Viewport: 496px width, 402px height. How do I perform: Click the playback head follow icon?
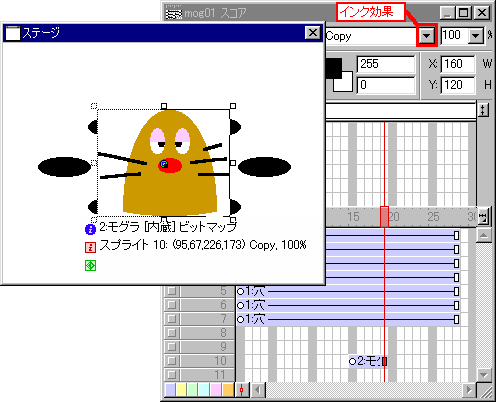[242, 390]
